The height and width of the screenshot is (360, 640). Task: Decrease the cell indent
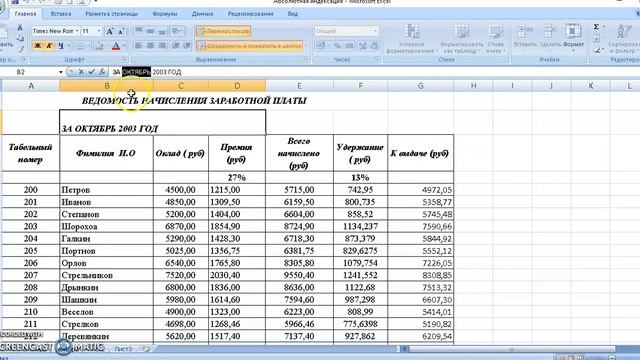(176, 46)
